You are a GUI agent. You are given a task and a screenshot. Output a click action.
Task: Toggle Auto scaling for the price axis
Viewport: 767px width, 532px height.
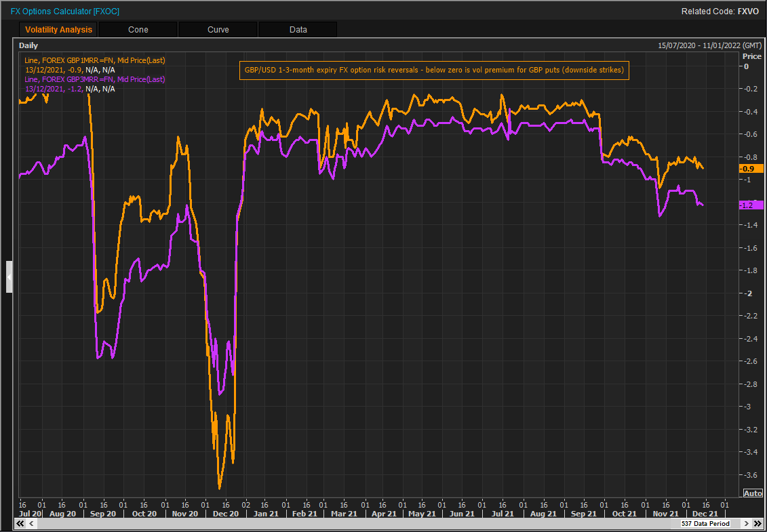click(752, 493)
